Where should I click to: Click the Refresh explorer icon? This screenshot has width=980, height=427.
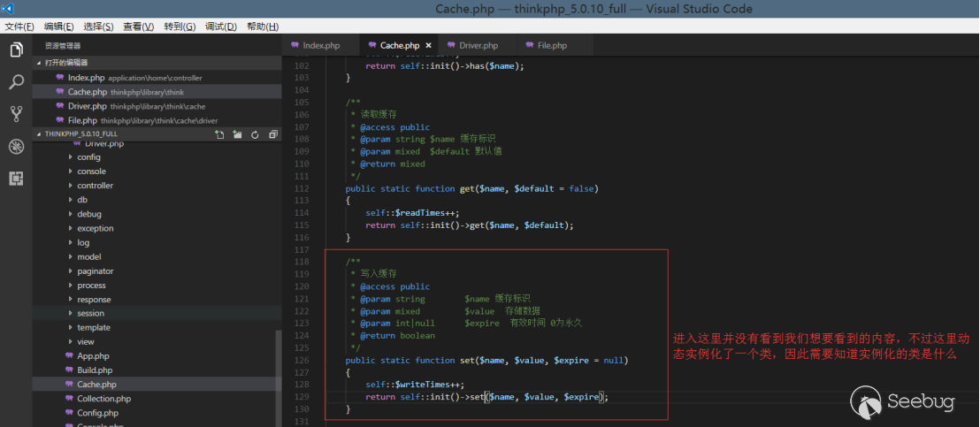click(255, 134)
